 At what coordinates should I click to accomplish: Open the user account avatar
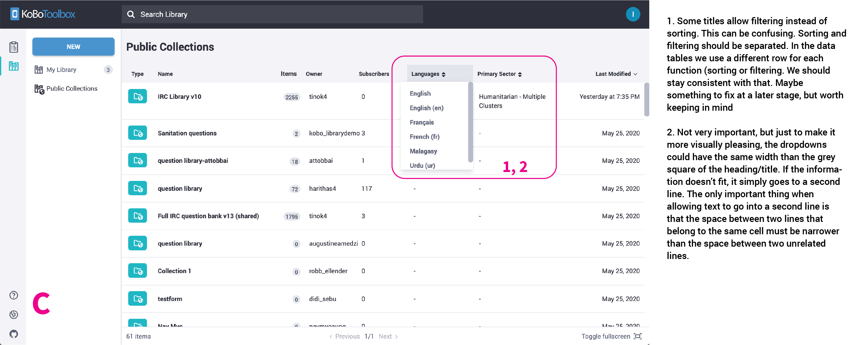click(x=633, y=14)
